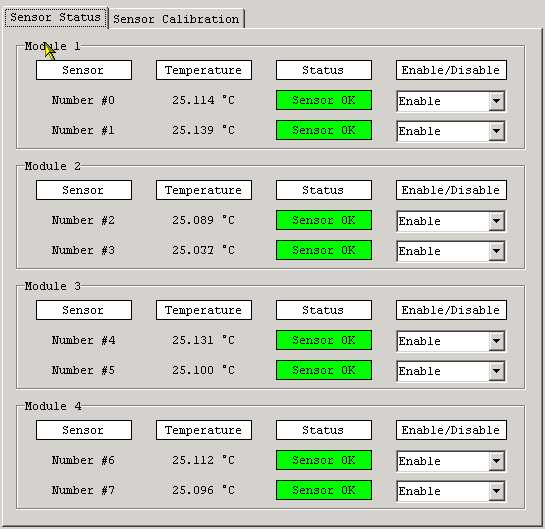Viewport: 545px width, 529px height.
Task: Select the Sensor OK status box for Number #5
Action: 324,370
